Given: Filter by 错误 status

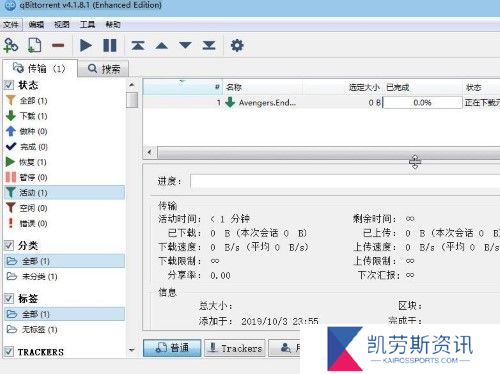Looking at the screenshot, I should click(x=65, y=223).
